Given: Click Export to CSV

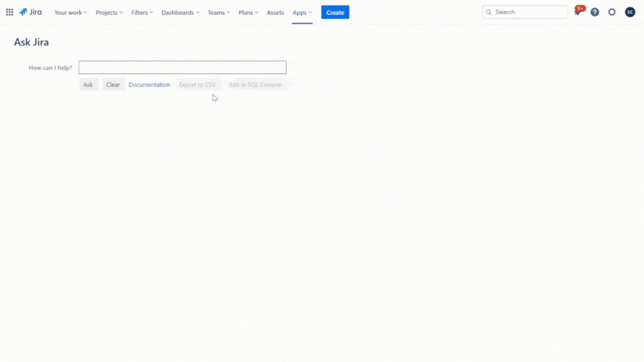Looking at the screenshot, I should [x=197, y=84].
